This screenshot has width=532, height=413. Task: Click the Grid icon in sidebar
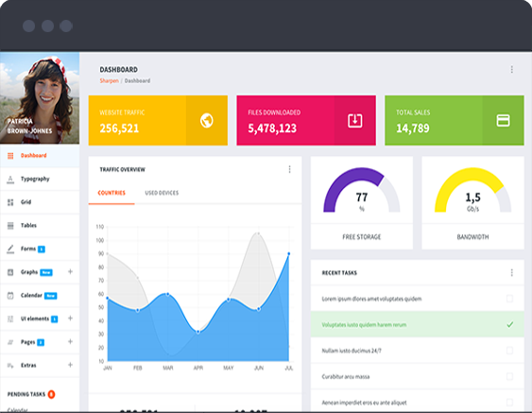pyautogui.click(x=10, y=202)
